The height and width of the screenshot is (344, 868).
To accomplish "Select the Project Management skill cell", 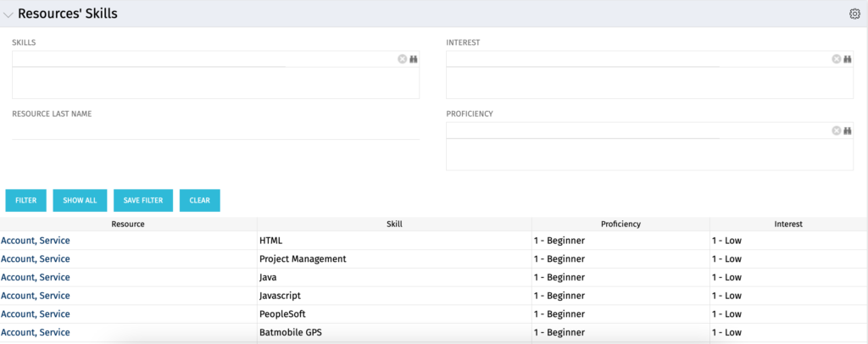I will click(394, 258).
